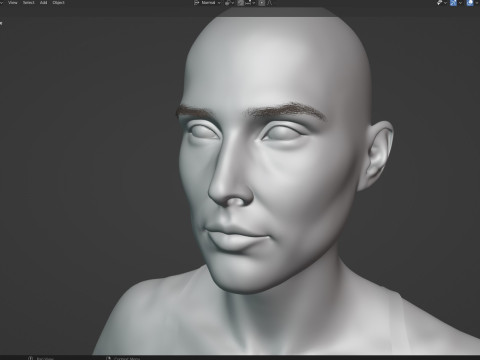Toggle snapping magnet icon
Image resolution: width=480 pixels, height=360 pixels.
point(241,3)
